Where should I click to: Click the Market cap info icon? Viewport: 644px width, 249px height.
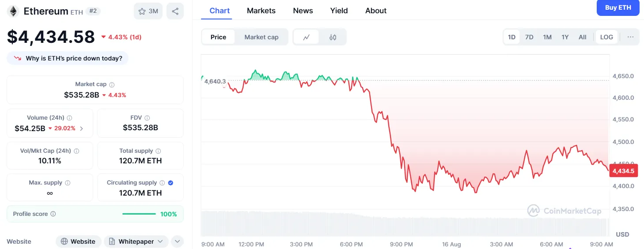[x=112, y=84]
